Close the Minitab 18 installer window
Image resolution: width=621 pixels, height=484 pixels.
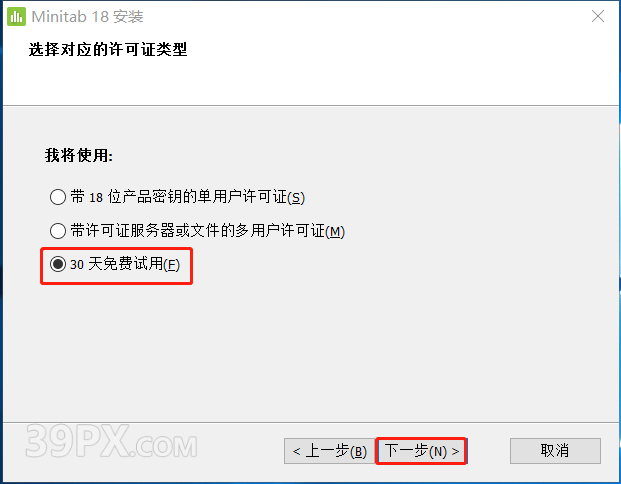tap(598, 16)
